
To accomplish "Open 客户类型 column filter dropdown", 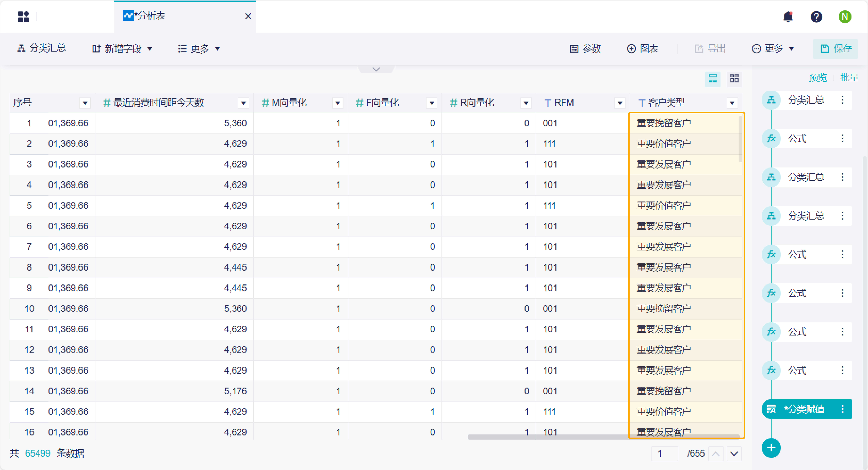I will [732, 103].
